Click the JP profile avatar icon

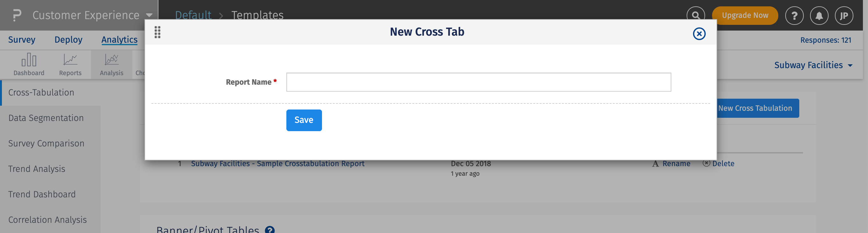point(844,15)
